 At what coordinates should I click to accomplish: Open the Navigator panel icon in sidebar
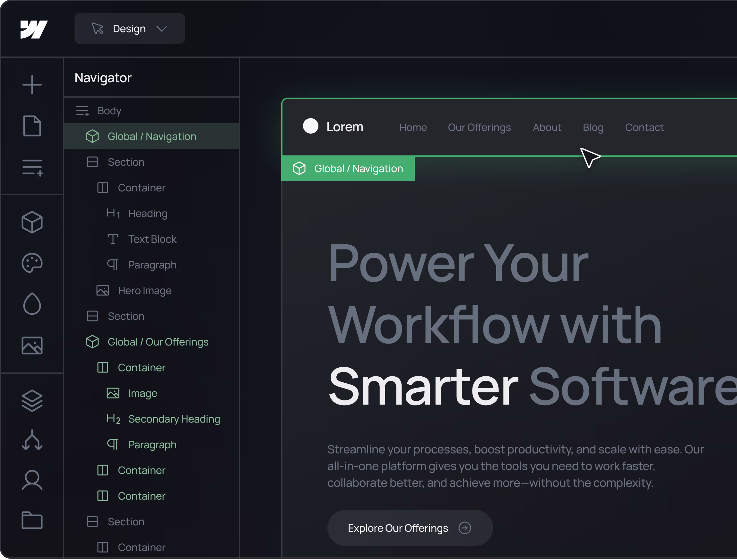coord(32,167)
